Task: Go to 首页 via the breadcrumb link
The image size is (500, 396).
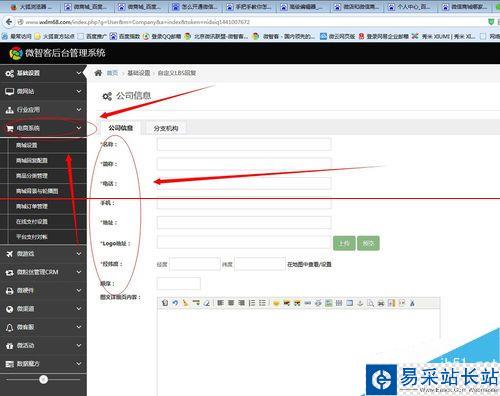Action: click(112, 73)
